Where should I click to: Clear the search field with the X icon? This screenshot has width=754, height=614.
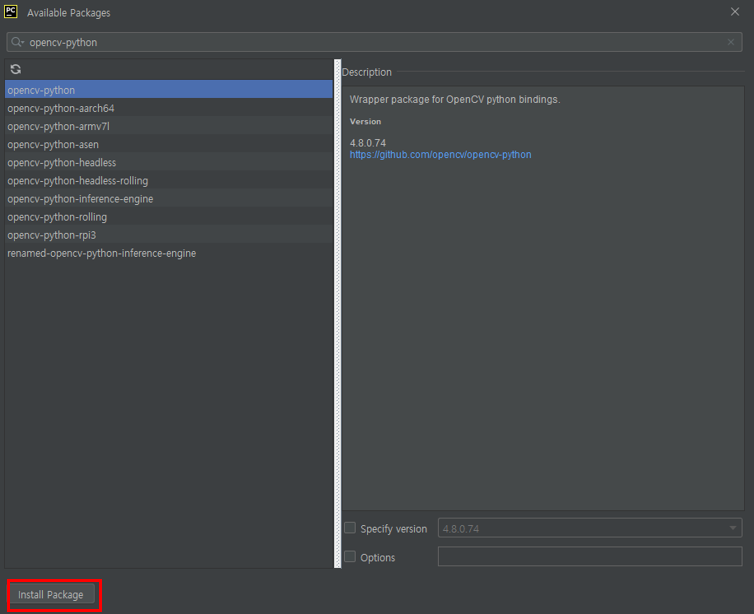(x=731, y=42)
